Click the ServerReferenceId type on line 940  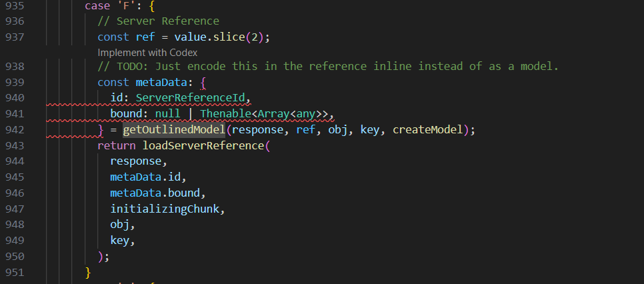click(x=192, y=98)
